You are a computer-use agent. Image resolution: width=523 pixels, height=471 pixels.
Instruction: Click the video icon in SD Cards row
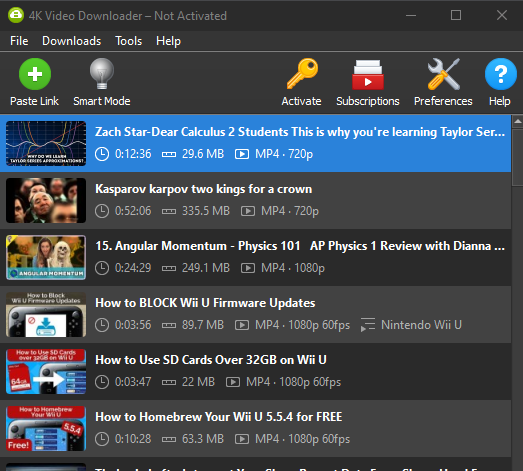click(233, 382)
